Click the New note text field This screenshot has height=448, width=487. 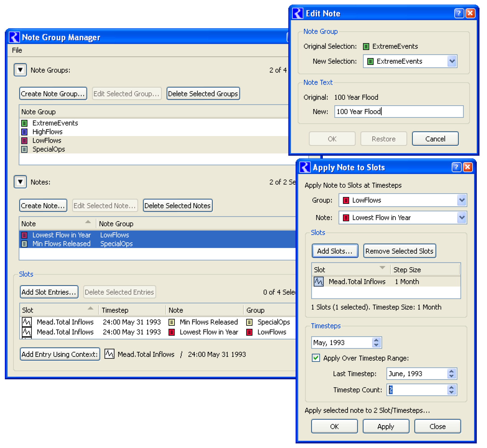(398, 112)
